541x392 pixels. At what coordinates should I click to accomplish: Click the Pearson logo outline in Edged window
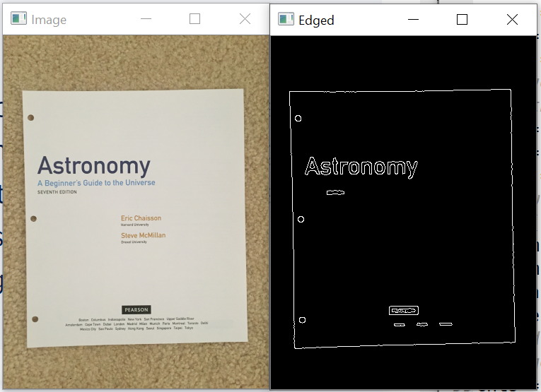[404, 310]
